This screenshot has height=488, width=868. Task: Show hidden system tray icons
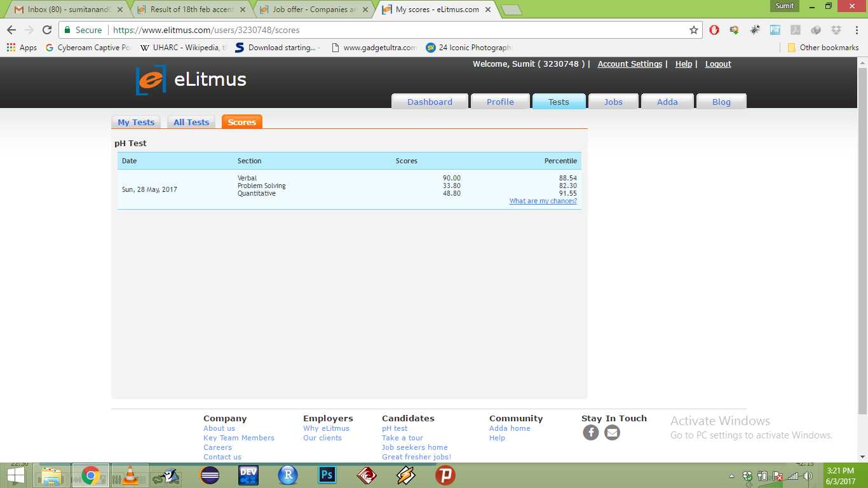pyautogui.click(x=731, y=475)
